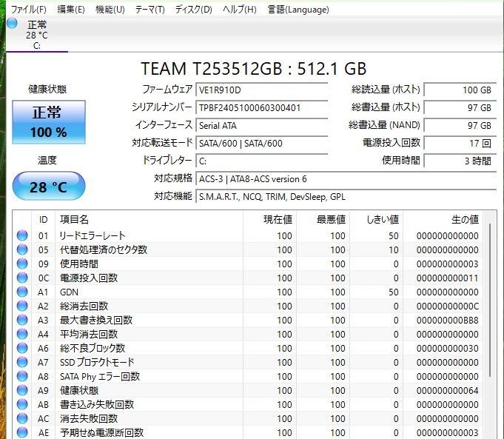Click raw value 000000000BB8 in 最大書き換え回数 row

[x=448, y=321]
